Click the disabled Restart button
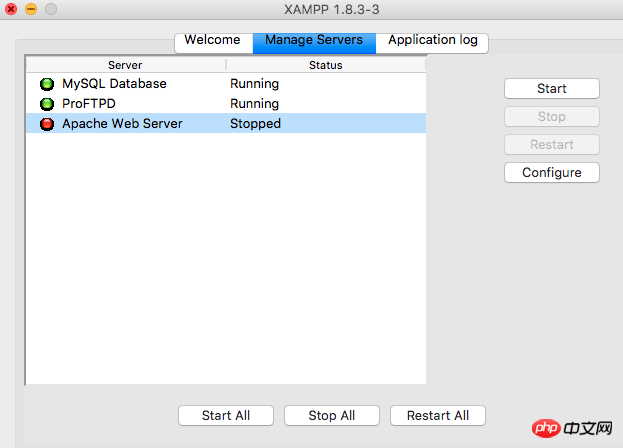Image resolution: width=623 pixels, height=448 pixels. click(552, 145)
